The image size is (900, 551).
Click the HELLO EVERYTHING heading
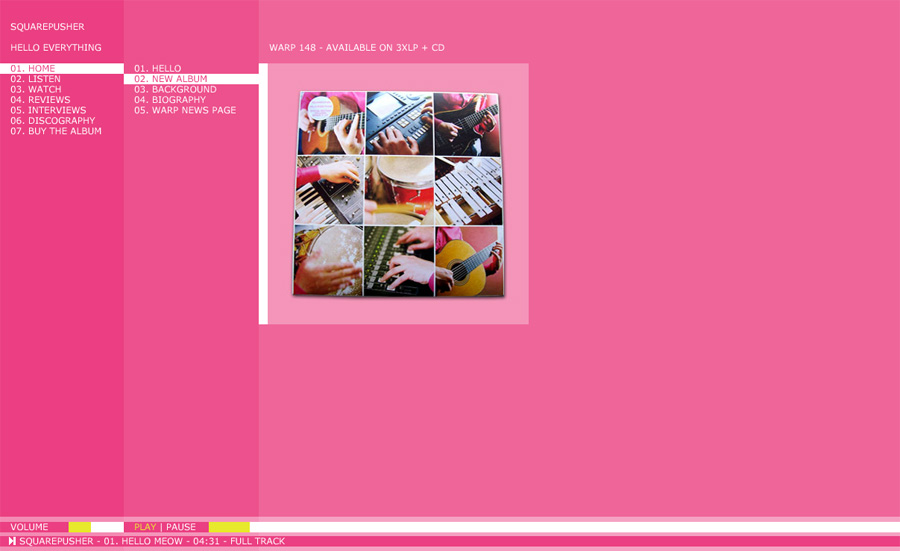point(56,47)
